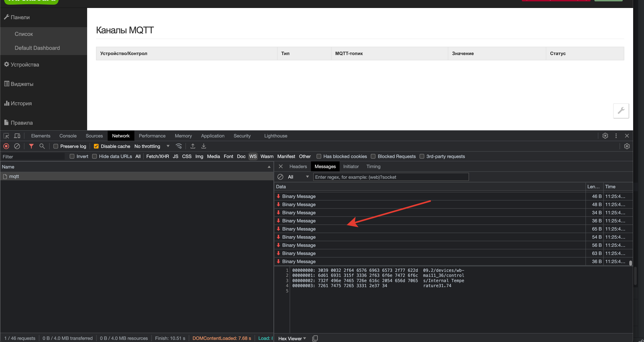Export HAR file download icon
Viewport: 644px width, 342px height.
coord(204,146)
